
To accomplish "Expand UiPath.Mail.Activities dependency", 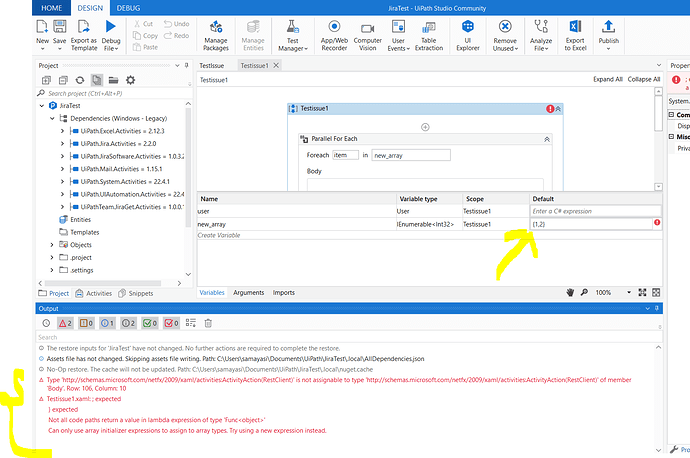I will [x=62, y=169].
